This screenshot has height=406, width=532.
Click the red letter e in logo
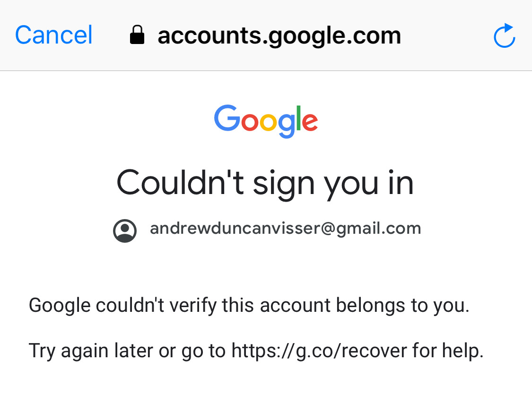pos(310,122)
